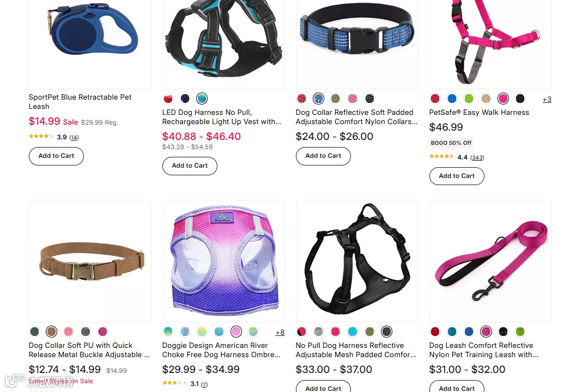Choose red swatch for Dog Leash Comfort Reflective
The image size is (564, 392).
[x=435, y=332]
